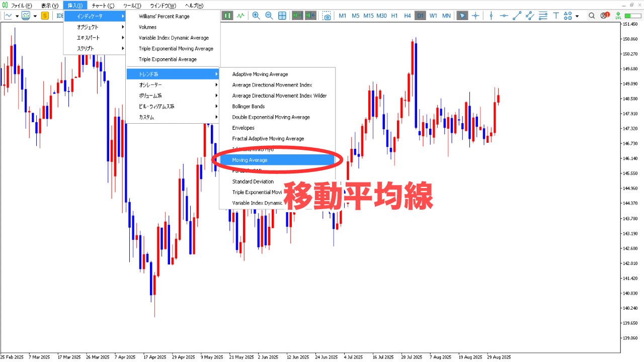Screen dimensions: 644x362
Task: Switch chart to line display mode
Action: coord(240,16)
